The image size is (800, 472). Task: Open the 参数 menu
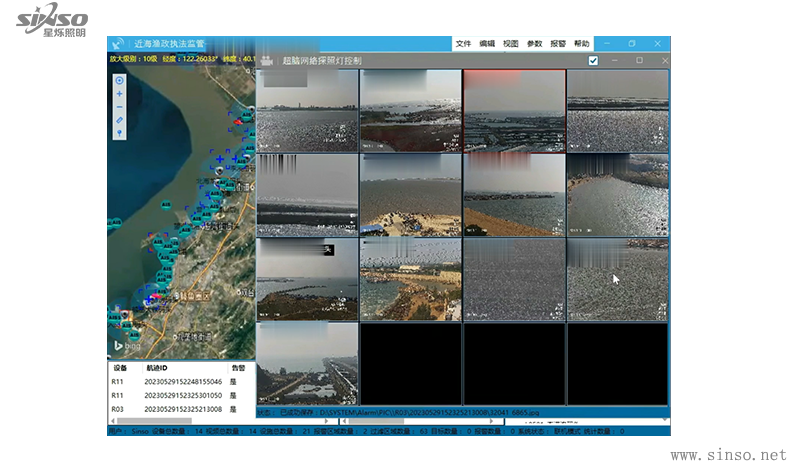(534, 44)
